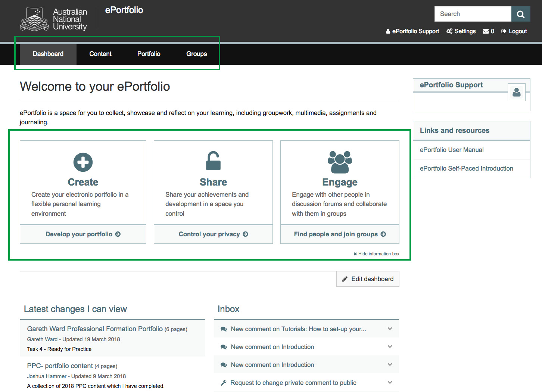Click the arrow icon after Develop your portfolio
Viewport: 542px width, 392px height.
point(118,234)
